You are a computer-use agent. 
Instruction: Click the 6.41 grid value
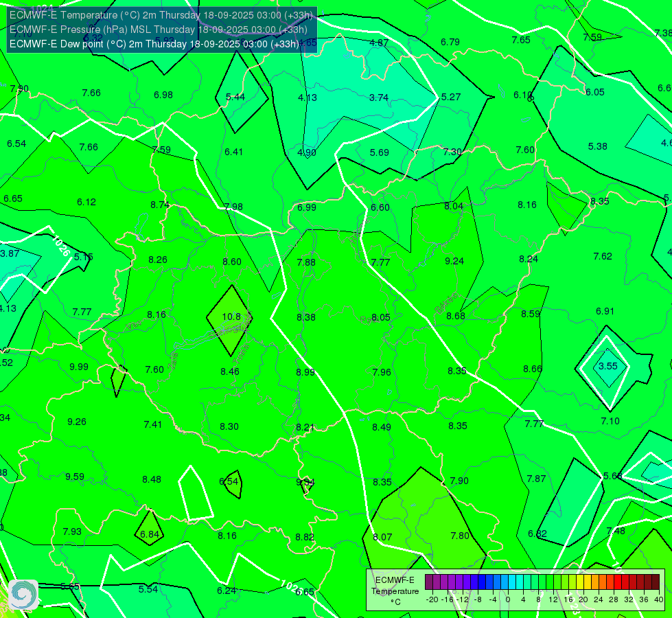click(233, 152)
